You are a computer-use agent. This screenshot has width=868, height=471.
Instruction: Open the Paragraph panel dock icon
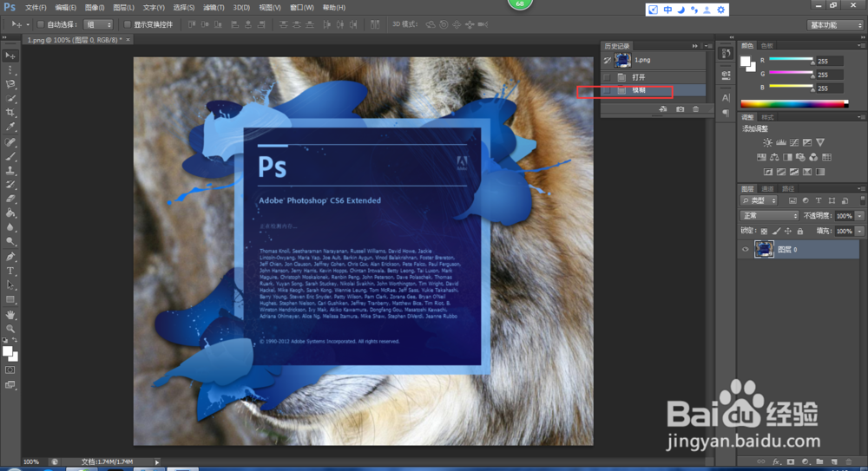tap(726, 113)
